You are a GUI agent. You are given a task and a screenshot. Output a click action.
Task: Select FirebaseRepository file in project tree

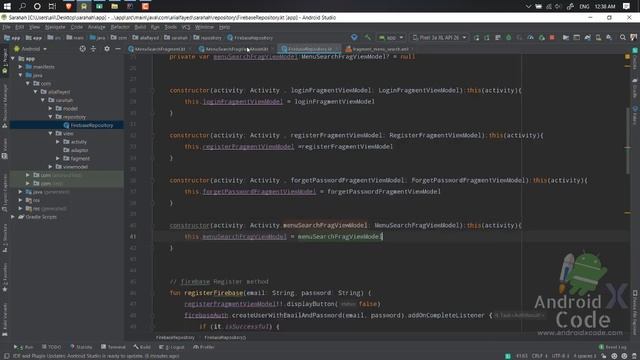[91, 125]
